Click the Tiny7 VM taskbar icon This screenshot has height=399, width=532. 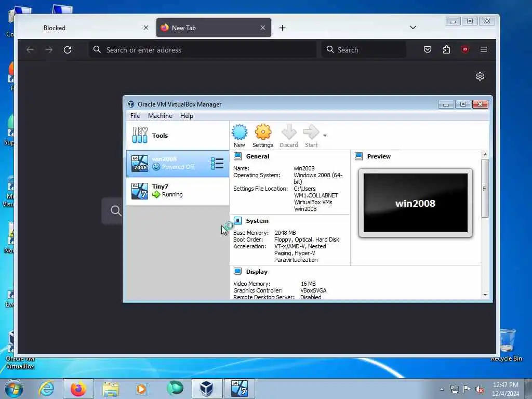click(239, 389)
